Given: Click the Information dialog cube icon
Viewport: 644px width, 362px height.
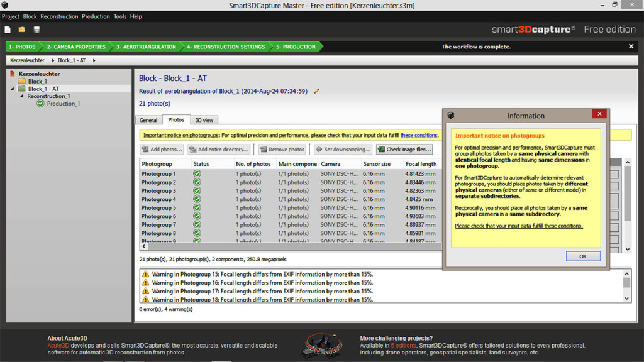Looking at the screenshot, I should (x=450, y=116).
